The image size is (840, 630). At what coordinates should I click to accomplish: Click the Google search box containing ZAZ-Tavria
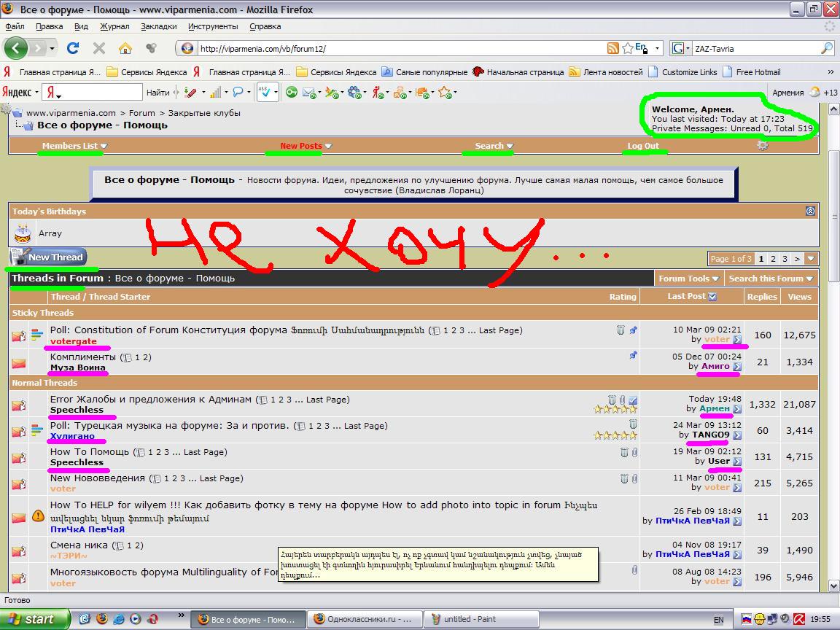click(755, 48)
